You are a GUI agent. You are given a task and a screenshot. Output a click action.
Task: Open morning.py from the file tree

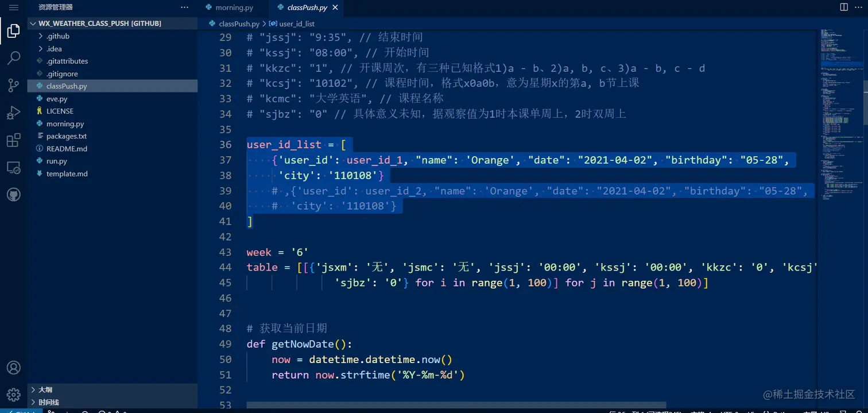112,123
